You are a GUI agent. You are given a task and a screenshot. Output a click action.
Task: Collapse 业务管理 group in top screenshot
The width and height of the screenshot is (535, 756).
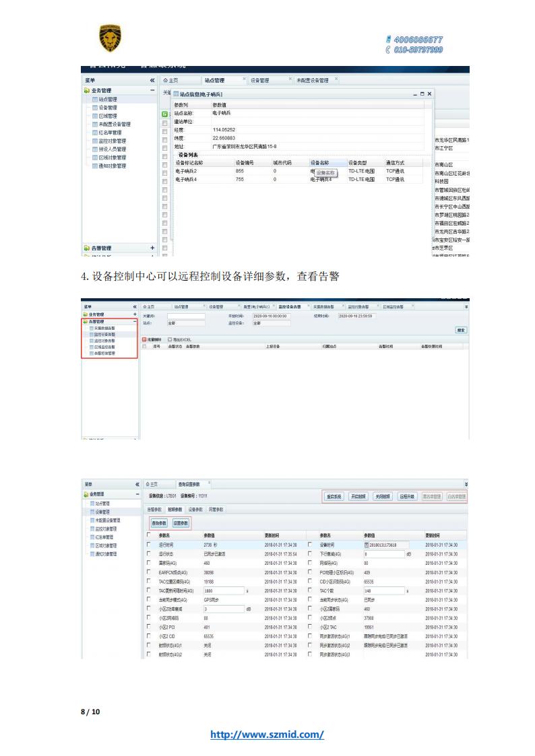click(152, 91)
